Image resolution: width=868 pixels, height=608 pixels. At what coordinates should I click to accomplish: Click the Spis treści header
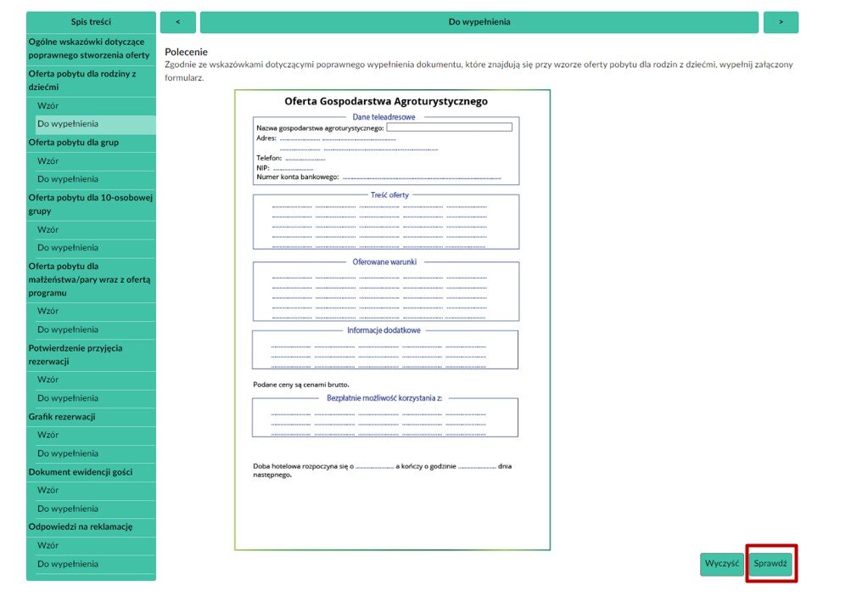point(91,22)
